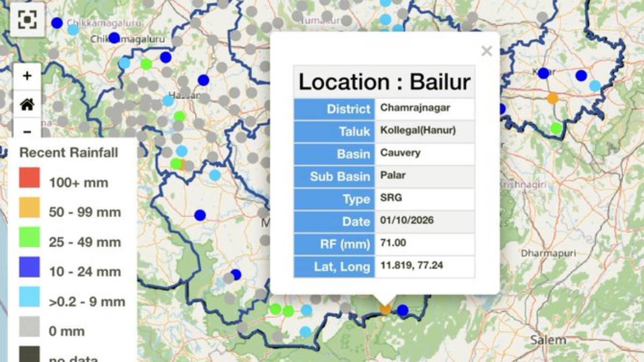Click the District row label
Image resolution: width=644 pixels, height=362 pixels.
[334, 109]
